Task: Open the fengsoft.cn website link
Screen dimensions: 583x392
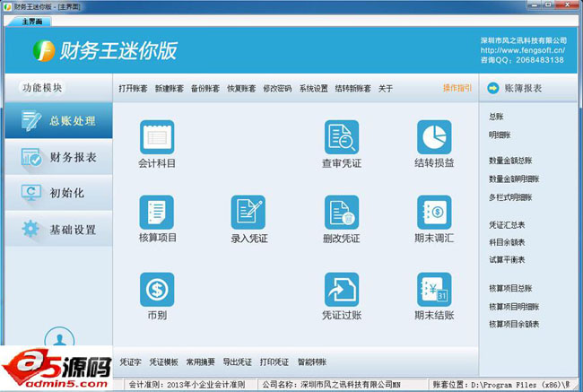Action: 522,50
